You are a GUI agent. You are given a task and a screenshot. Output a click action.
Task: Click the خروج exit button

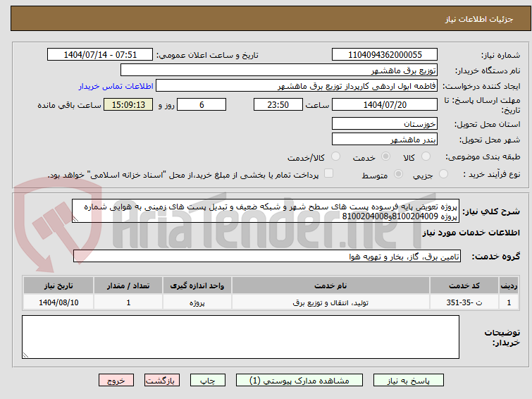tap(116, 381)
